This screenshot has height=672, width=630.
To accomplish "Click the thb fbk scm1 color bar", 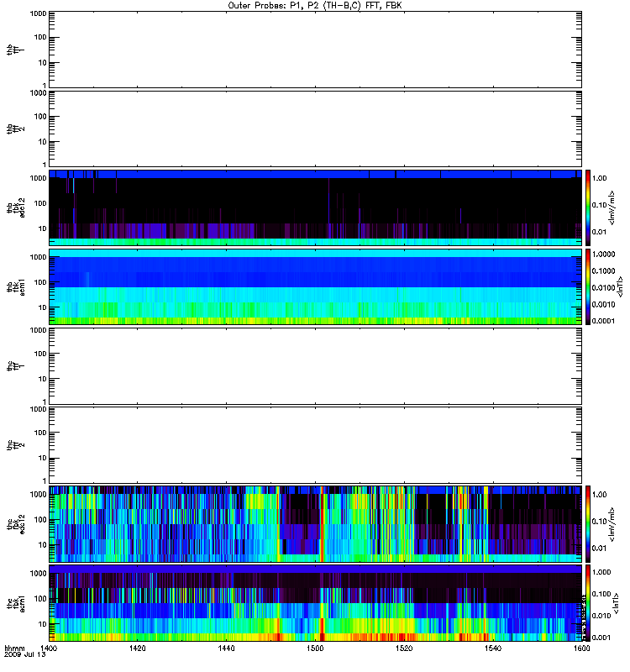I will click(588, 287).
